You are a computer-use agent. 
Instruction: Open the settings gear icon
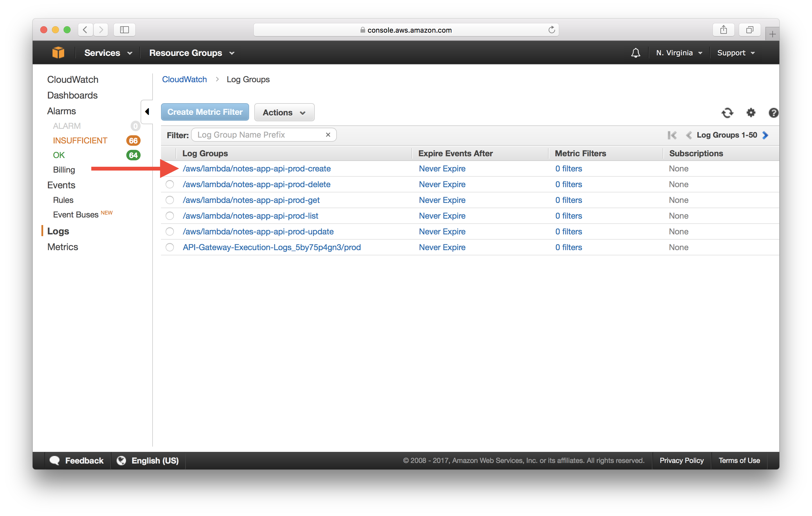pos(751,113)
